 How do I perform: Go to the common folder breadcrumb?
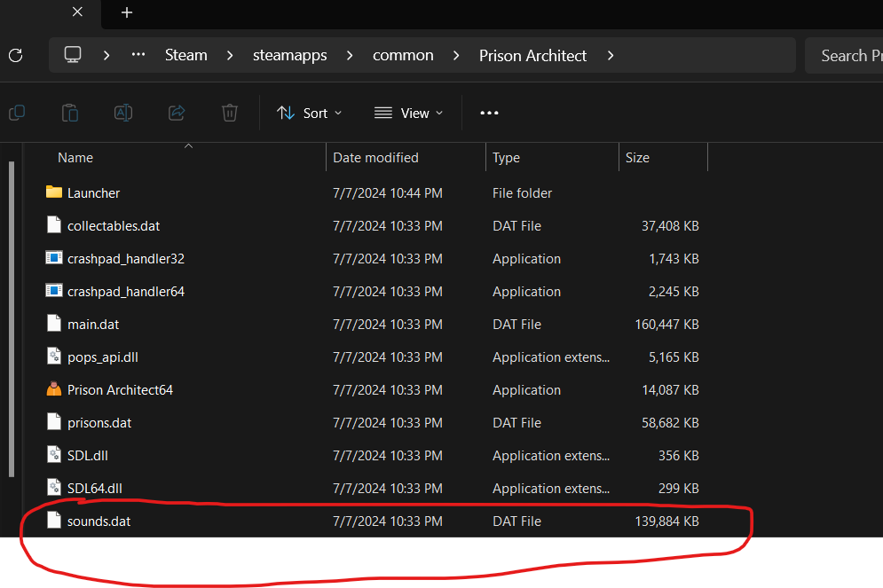coord(403,55)
